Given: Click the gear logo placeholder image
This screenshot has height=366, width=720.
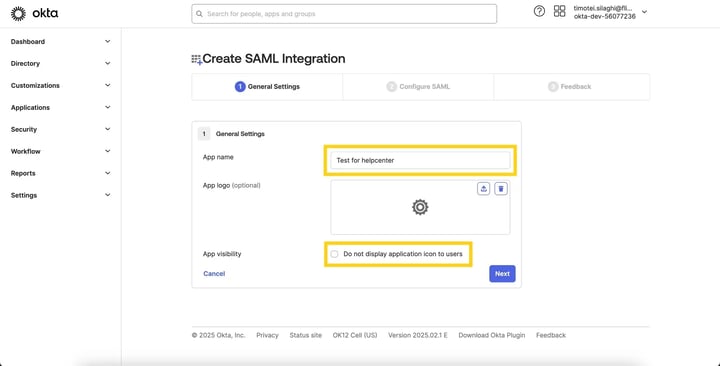Looking at the screenshot, I should pos(420,207).
